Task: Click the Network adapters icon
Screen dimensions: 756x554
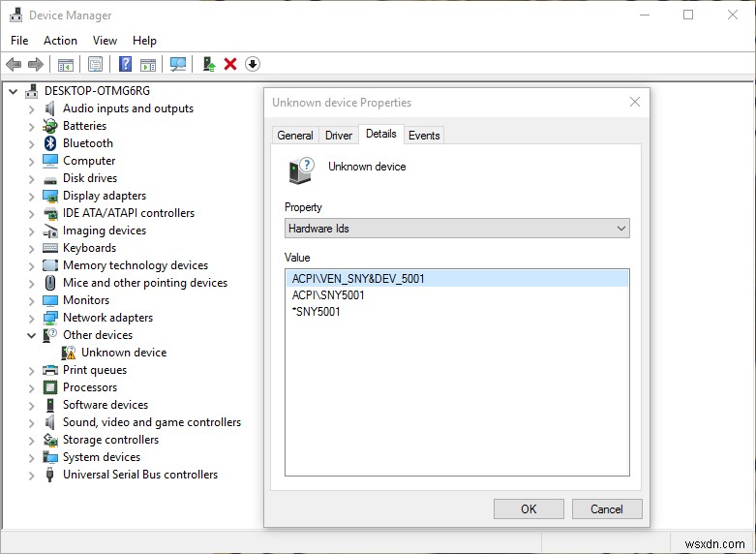Action: [50, 318]
